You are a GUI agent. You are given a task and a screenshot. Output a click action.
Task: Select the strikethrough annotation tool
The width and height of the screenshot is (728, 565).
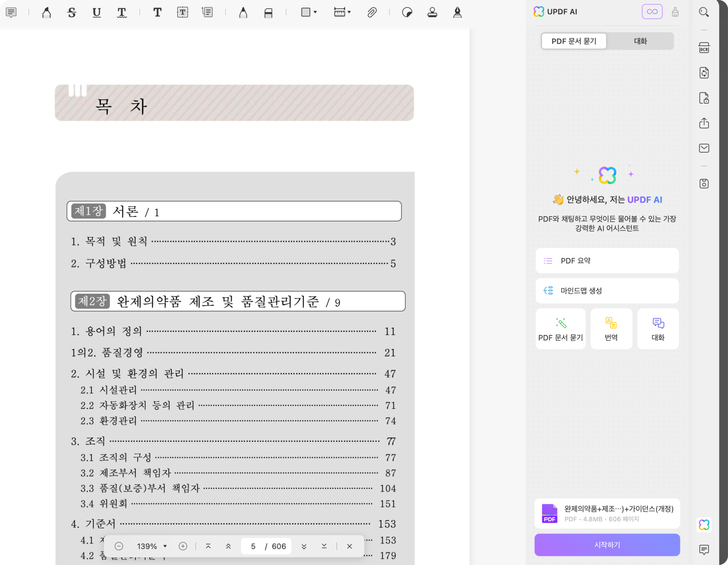pyautogui.click(x=72, y=12)
